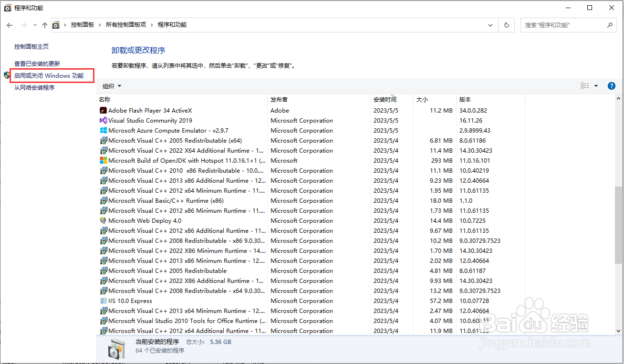Click the scrollbar down arrow
The image size is (624, 364).
(x=618, y=331)
